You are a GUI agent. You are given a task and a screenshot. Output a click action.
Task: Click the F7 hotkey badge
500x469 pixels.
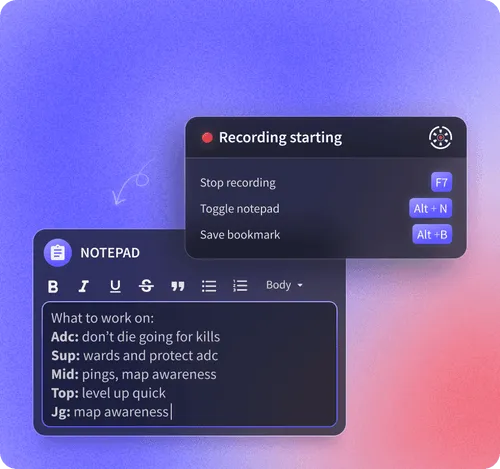441,182
